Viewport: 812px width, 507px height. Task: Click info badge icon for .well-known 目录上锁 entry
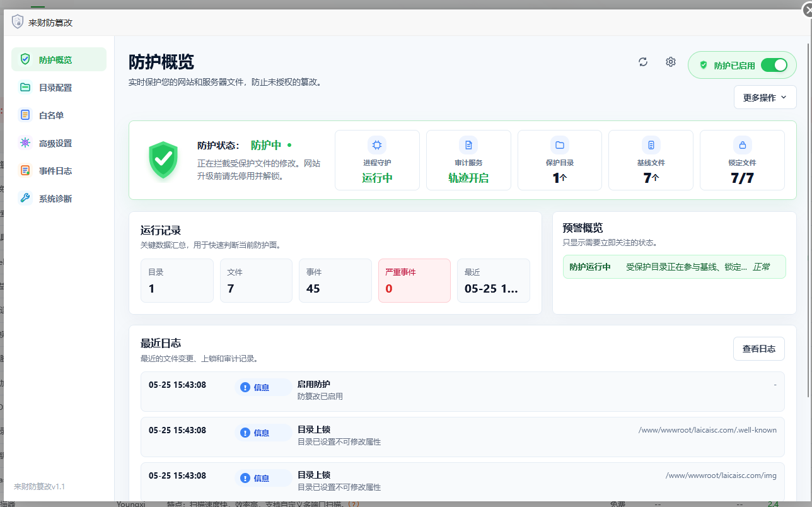pos(245,433)
